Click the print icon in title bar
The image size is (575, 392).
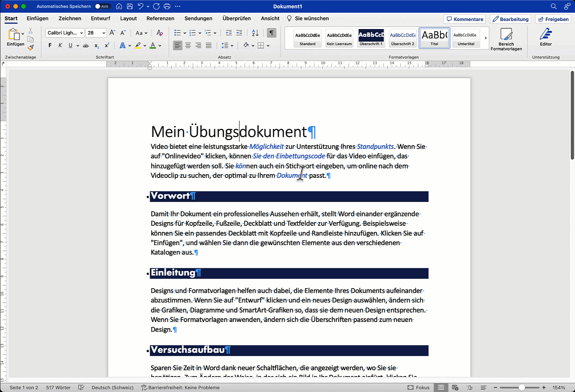167,6
